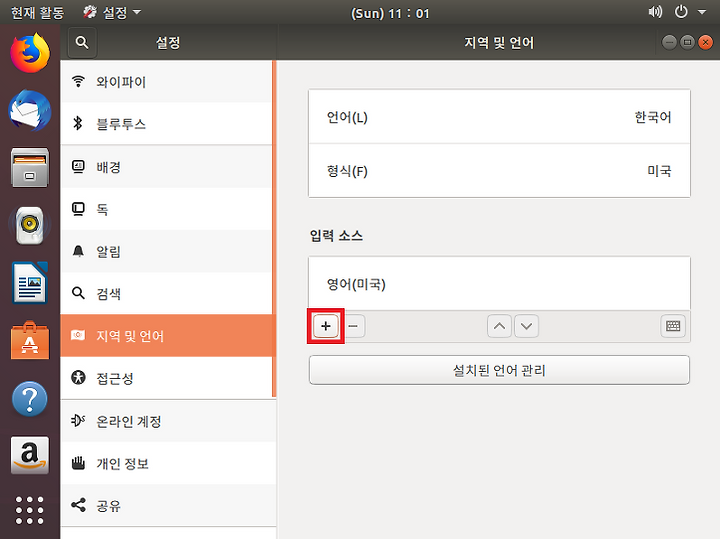
Task: Select 블루투스 in the sidebar
Action: click(167, 124)
